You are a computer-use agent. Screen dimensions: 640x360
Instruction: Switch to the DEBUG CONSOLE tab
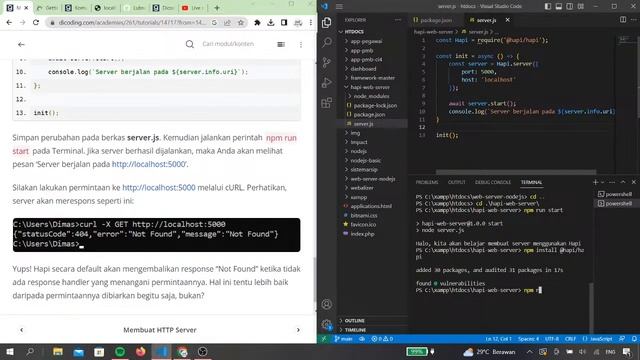pos(493,182)
